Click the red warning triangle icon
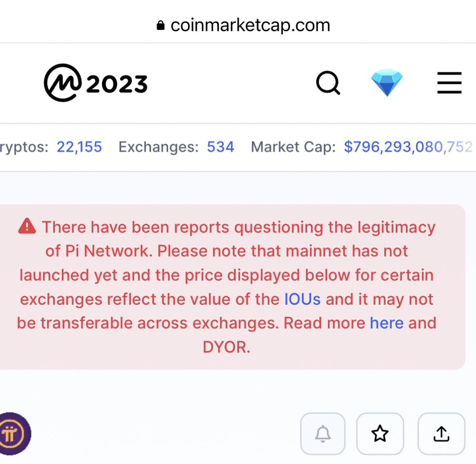Screen dimensions: 476x464 (27, 227)
